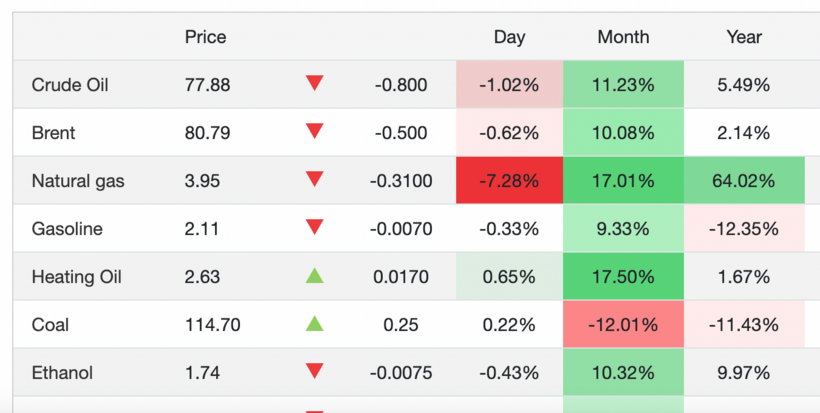Open the Natural gas commodity page
Viewport: 820px width, 413px height.
click(76, 181)
